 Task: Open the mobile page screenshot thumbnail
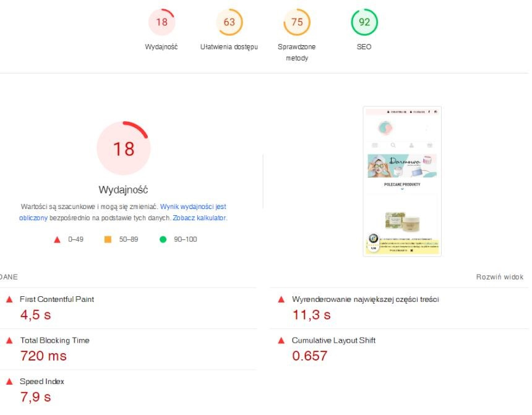coord(401,181)
